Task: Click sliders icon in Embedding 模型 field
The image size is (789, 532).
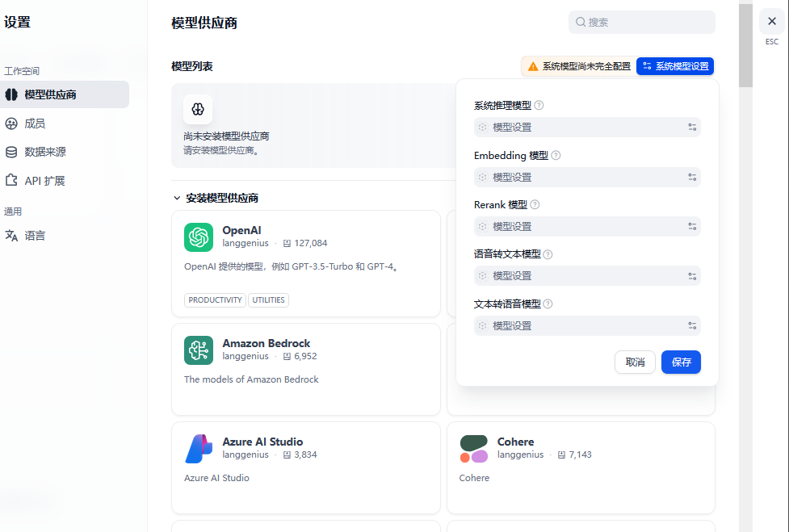Action: click(692, 177)
